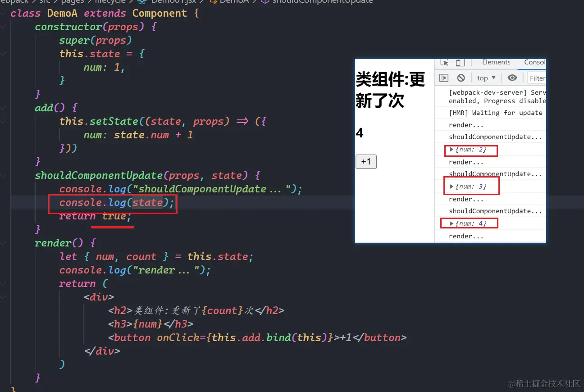Switch to the Elements tab in DevTools

pyautogui.click(x=496, y=62)
